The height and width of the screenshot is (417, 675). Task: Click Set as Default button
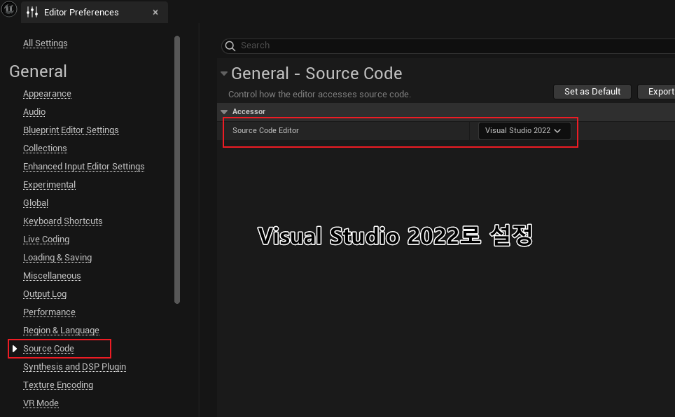point(592,92)
